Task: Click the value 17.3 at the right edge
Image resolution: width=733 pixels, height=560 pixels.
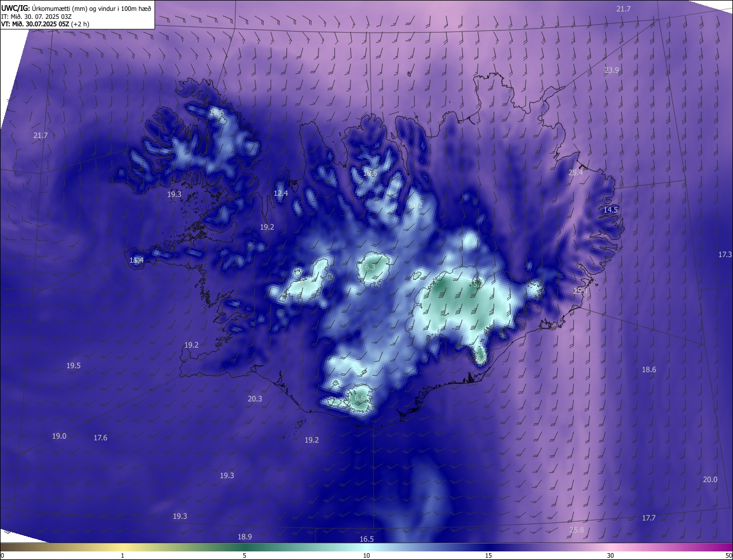Action: click(725, 254)
